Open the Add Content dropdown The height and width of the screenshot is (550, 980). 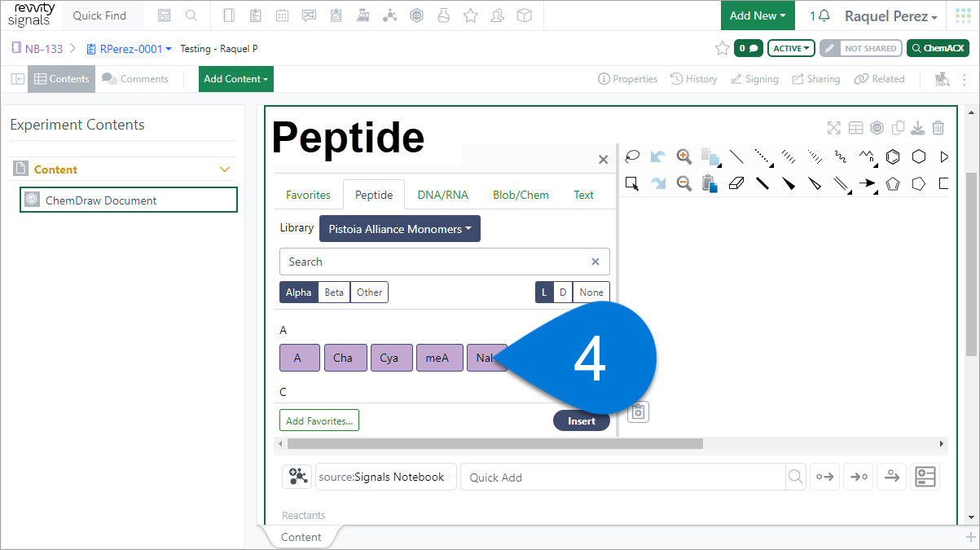(236, 79)
